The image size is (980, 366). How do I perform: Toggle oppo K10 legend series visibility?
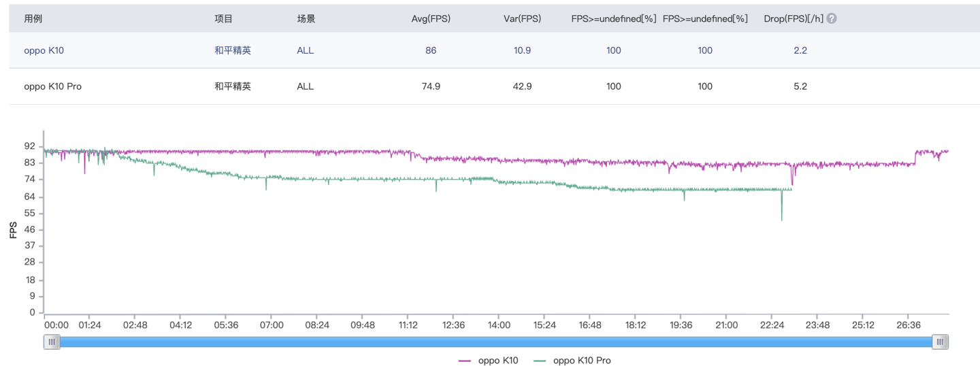click(x=489, y=361)
